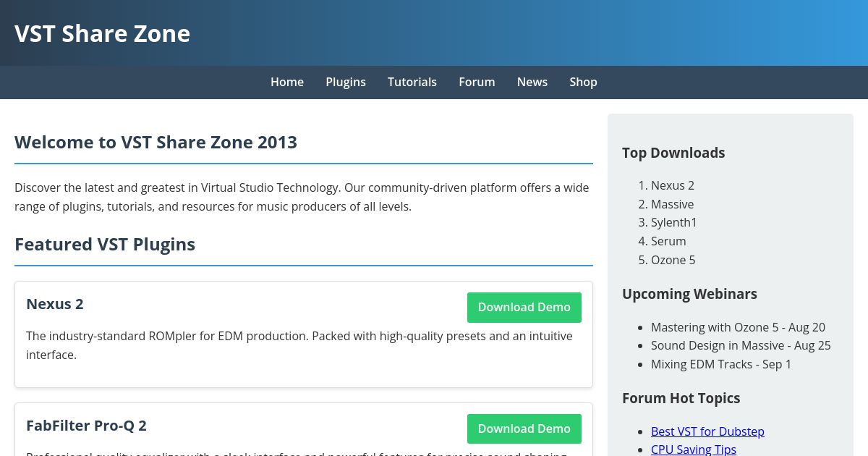Image resolution: width=868 pixels, height=456 pixels.
Task: Download the Nexus 2 demo
Action: 524,307
